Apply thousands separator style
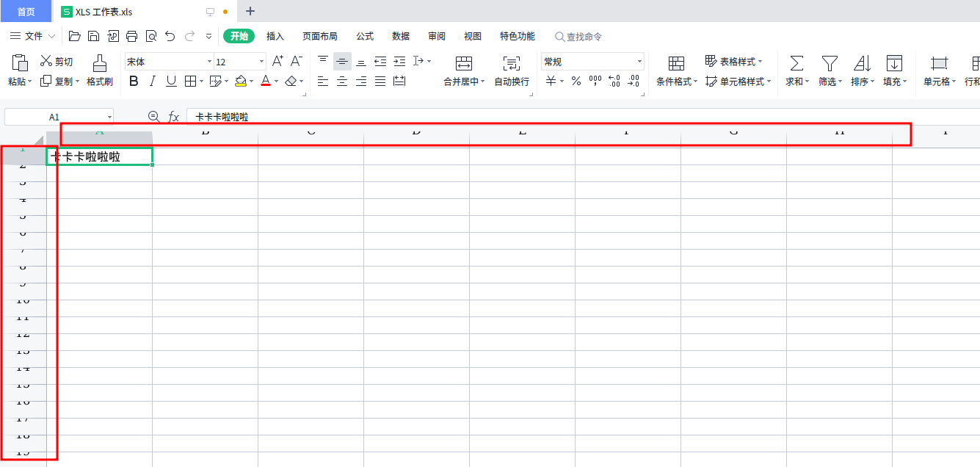The width and height of the screenshot is (980, 467). [595, 82]
